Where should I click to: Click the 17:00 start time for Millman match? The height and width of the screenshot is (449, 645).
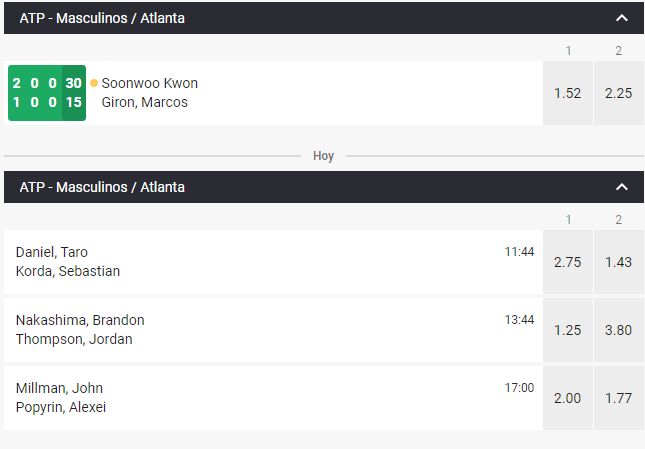pos(519,388)
